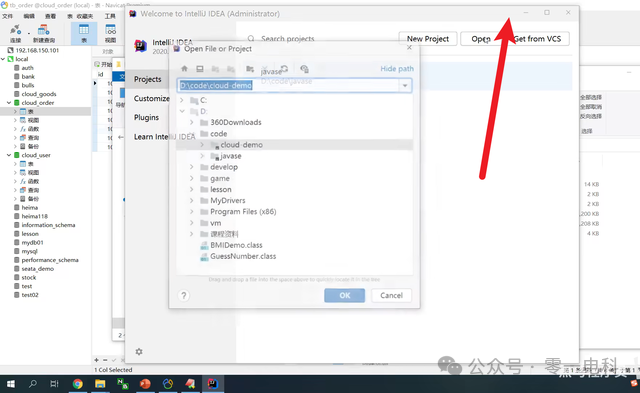Click Search projects field

coord(287,39)
